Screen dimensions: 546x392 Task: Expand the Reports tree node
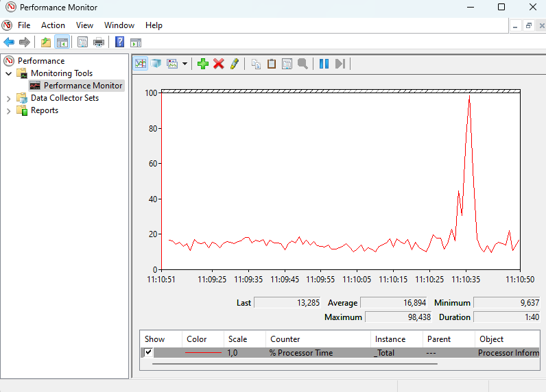(x=9, y=110)
